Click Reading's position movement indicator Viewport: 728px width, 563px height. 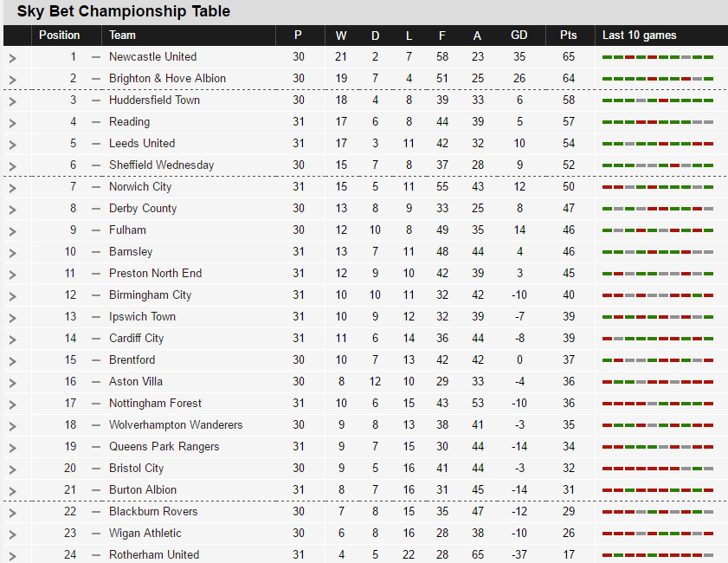pos(95,122)
